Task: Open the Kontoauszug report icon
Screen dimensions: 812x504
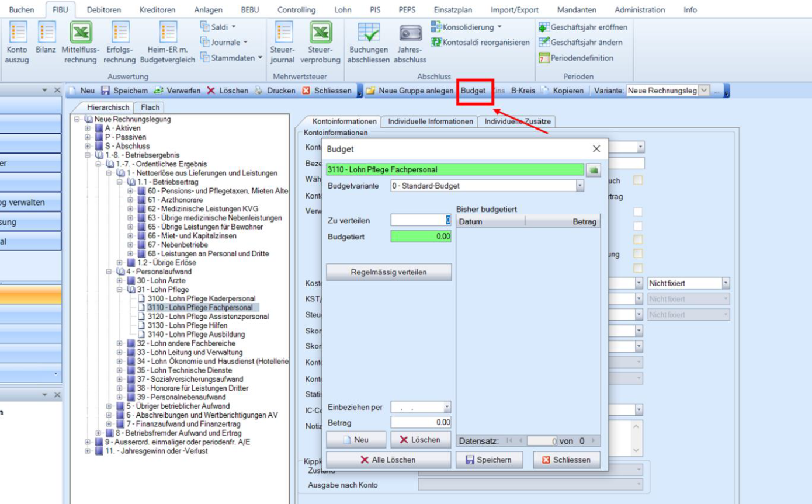Action: tap(16, 34)
